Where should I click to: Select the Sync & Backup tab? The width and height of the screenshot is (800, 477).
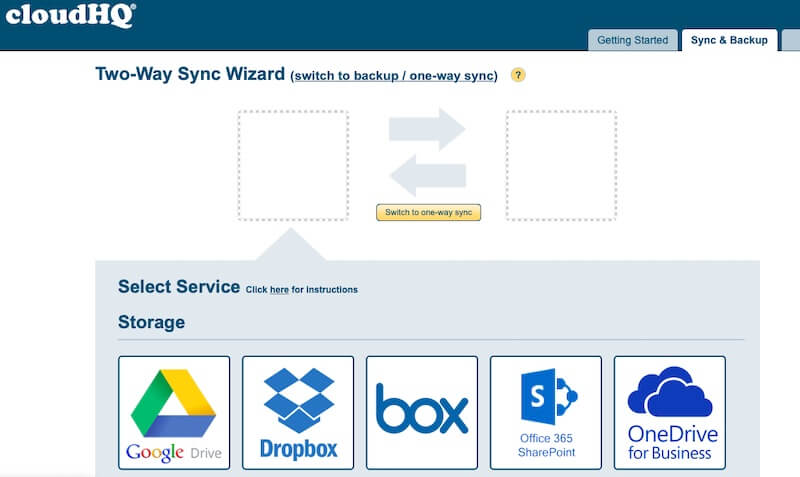coord(729,40)
